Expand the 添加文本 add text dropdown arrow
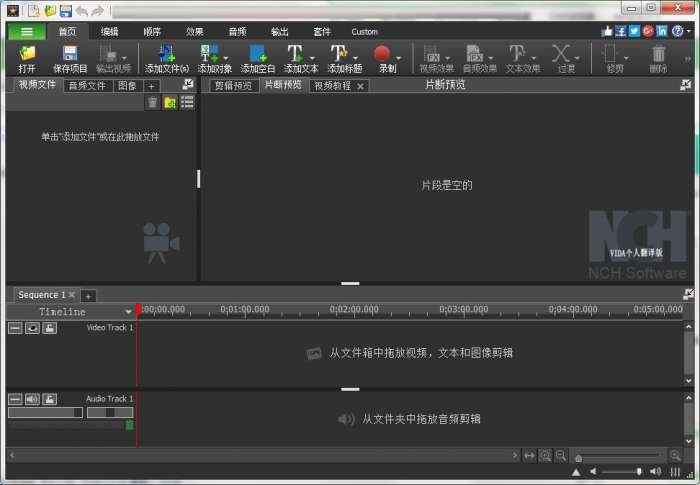 pyautogui.click(x=314, y=57)
